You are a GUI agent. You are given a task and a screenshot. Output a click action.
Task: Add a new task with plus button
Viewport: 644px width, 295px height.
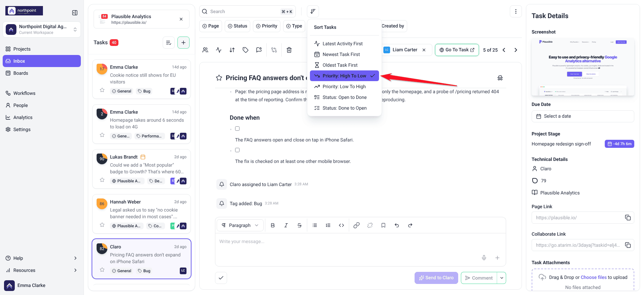(183, 43)
